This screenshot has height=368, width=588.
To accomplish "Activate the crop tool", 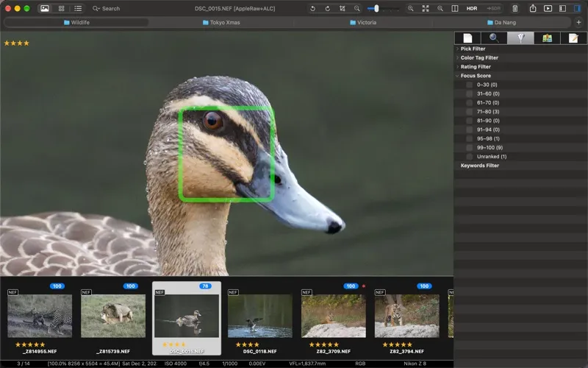I will [x=342, y=8].
